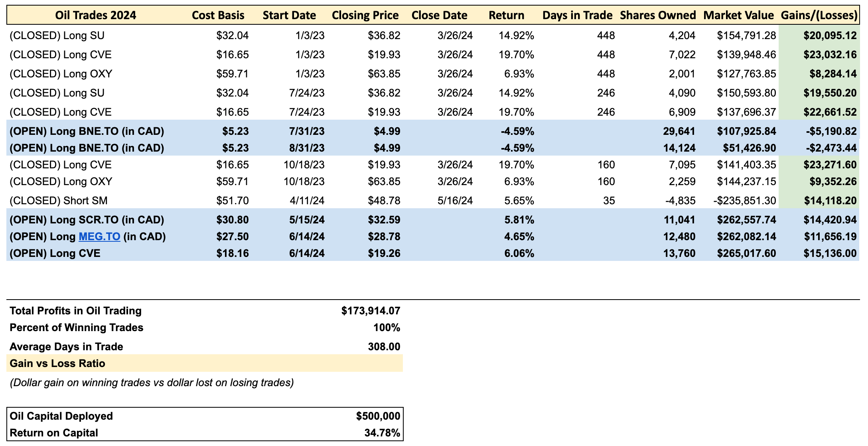Select the Return on Capital 34.78% cell

tap(382, 433)
